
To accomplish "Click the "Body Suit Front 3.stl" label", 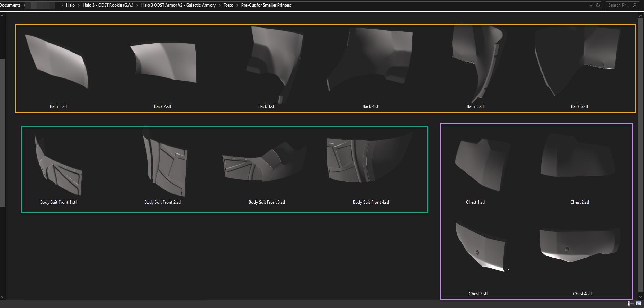I will click(267, 202).
